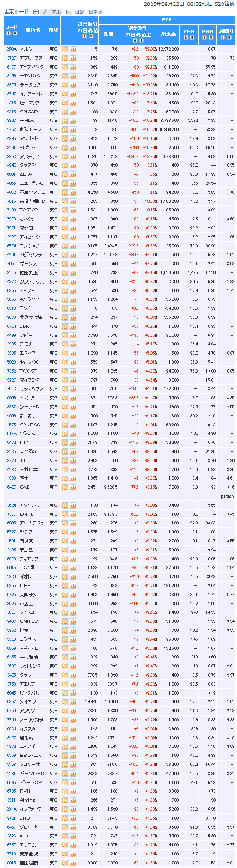Open stock code 147A link

coord(11,434)
